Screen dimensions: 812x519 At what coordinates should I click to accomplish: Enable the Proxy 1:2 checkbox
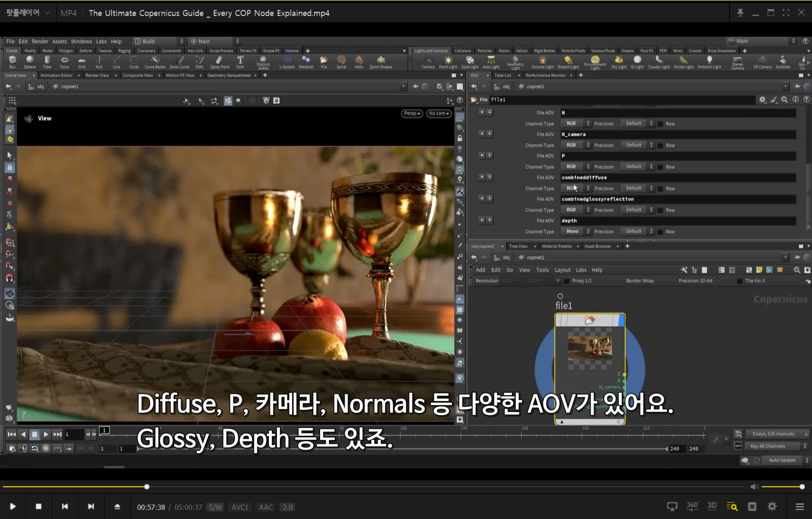[x=567, y=281]
